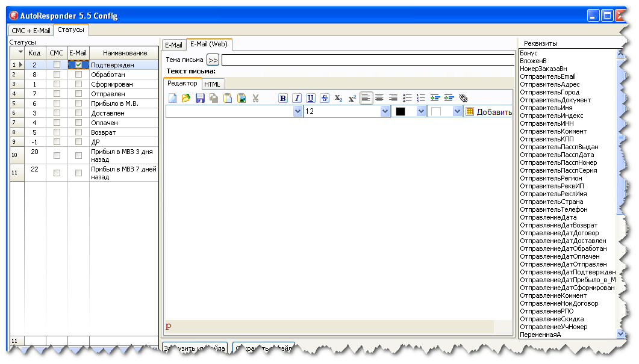
Task: Click into the Тема письма subject field
Action: pyautogui.click(x=368, y=60)
